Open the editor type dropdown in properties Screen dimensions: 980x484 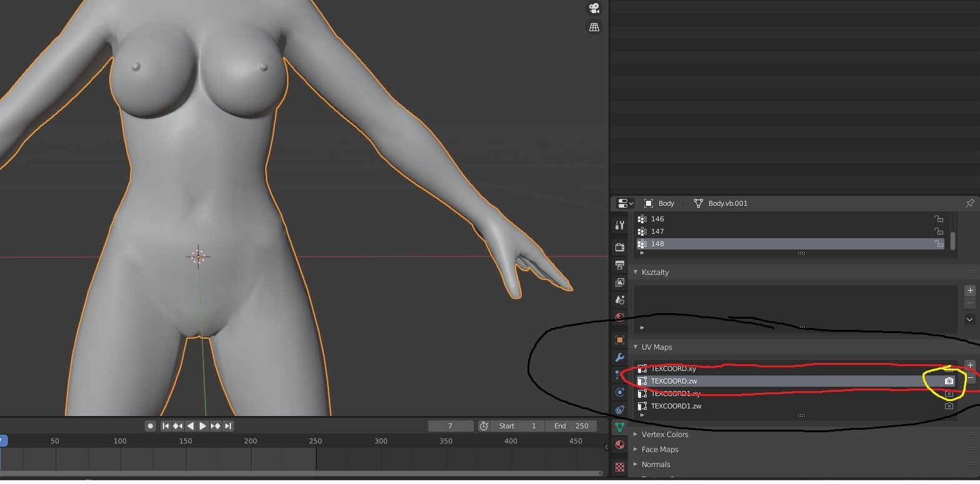click(625, 203)
